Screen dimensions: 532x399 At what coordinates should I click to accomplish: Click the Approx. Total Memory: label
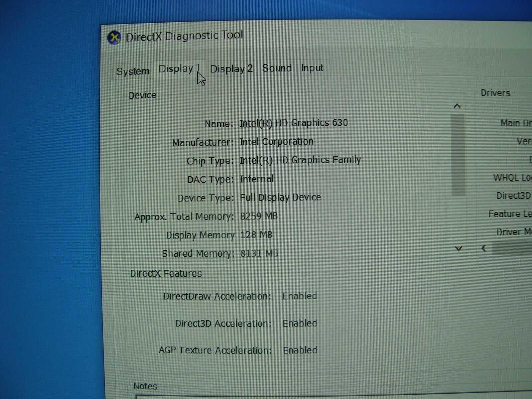point(184,217)
